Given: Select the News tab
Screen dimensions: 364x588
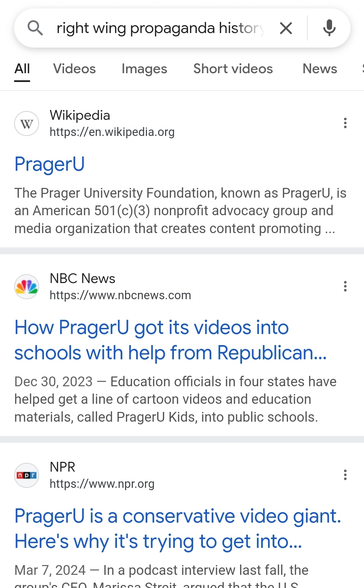Looking at the screenshot, I should click(x=320, y=69).
